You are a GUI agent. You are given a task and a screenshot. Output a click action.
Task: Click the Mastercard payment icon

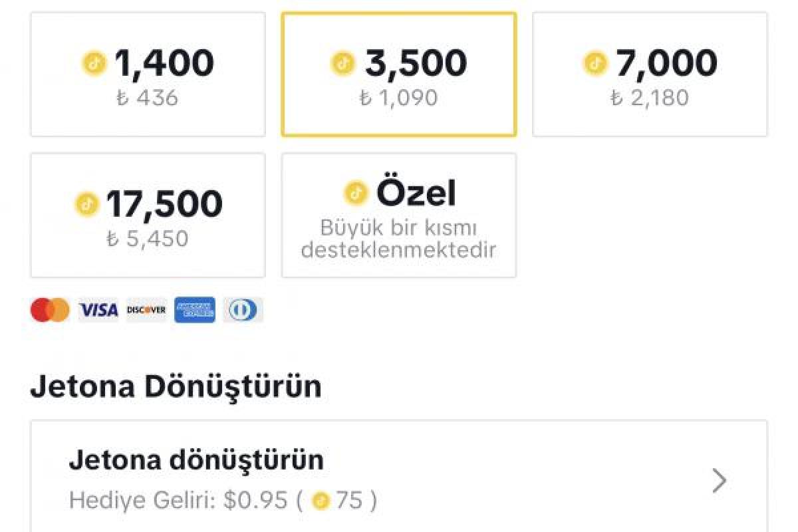[50, 310]
